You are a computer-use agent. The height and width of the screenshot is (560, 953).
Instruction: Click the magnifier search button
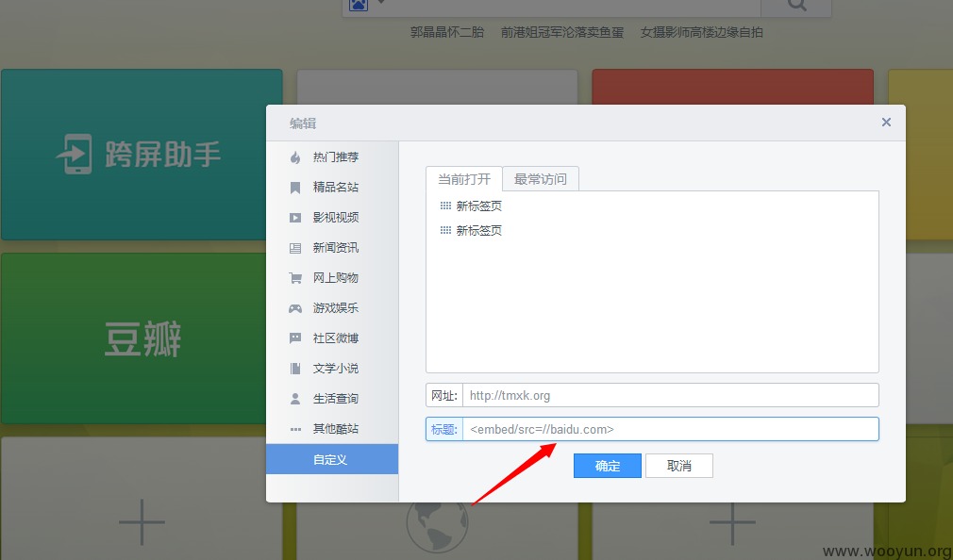pyautogui.click(x=796, y=6)
